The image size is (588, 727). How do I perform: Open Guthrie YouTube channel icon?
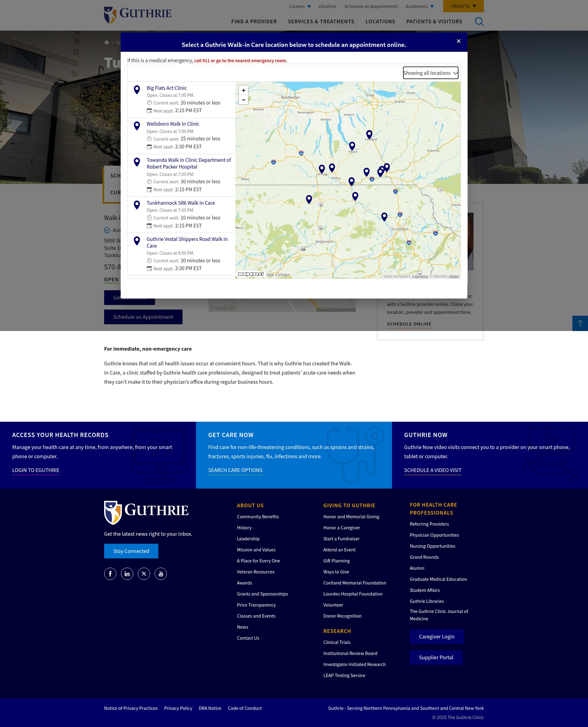tap(161, 574)
